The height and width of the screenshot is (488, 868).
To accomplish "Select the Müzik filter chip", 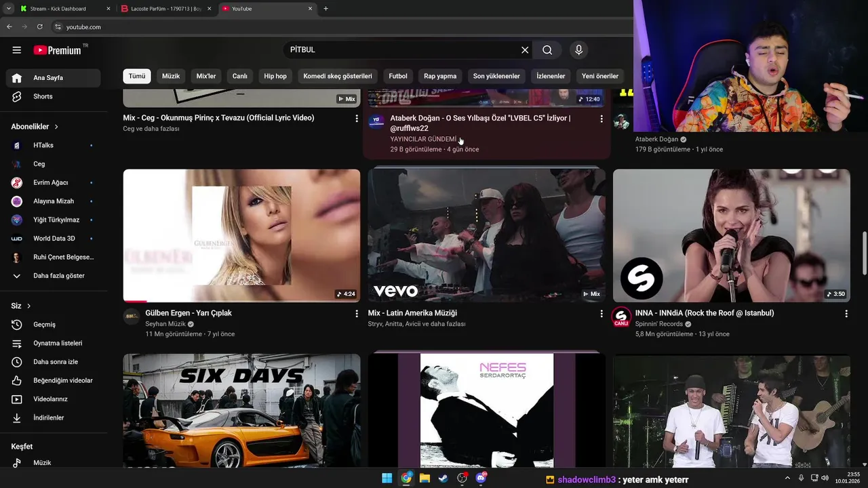I will point(171,76).
